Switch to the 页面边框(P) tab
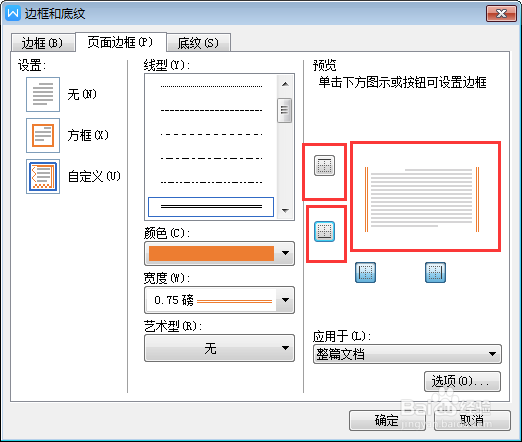Screen dimensions: 522x442 121,42
